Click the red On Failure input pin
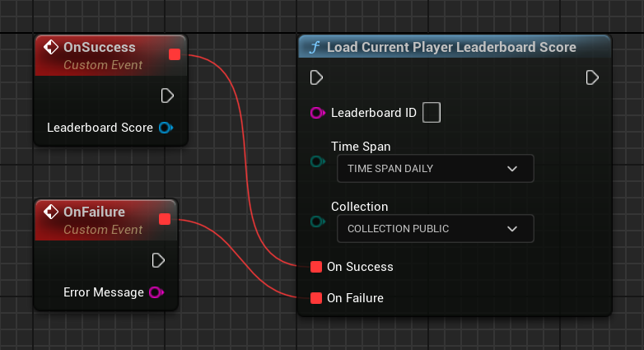The width and height of the screenshot is (644, 350). [316, 298]
